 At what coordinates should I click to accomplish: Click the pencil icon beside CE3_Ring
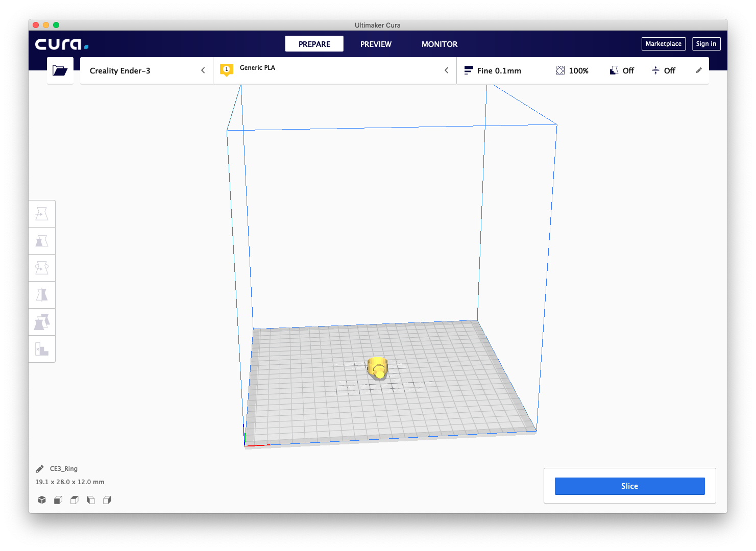coord(40,469)
